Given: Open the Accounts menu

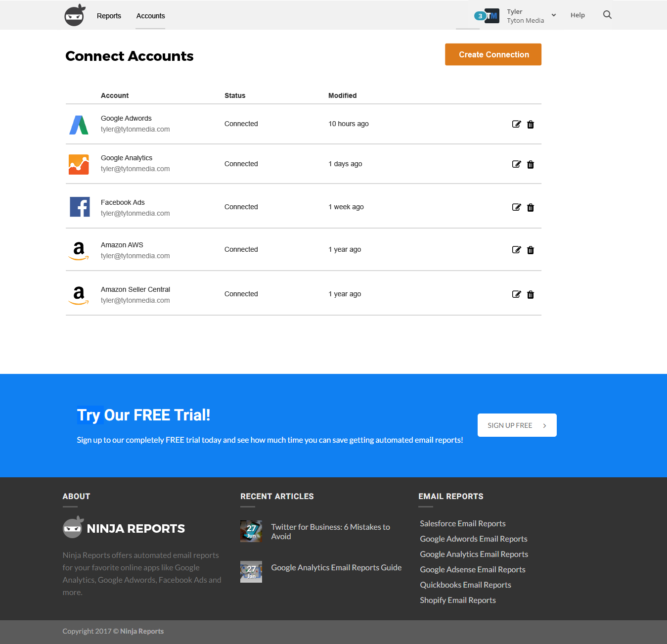Looking at the screenshot, I should click(150, 16).
